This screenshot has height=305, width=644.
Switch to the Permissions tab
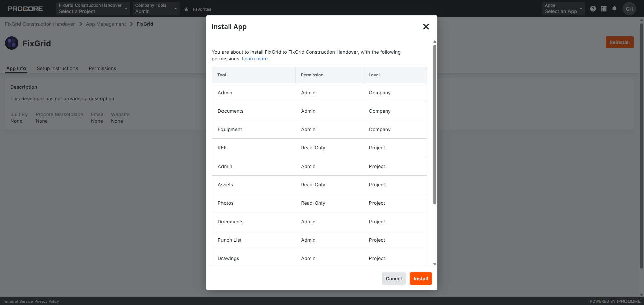[102, 68]
